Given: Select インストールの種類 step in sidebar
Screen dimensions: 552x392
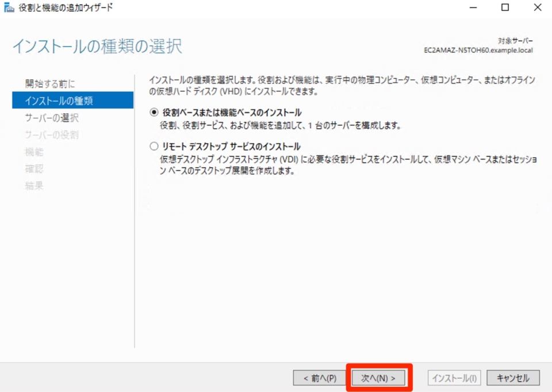Looking at the screenshot, I should (x=73, y=100).
